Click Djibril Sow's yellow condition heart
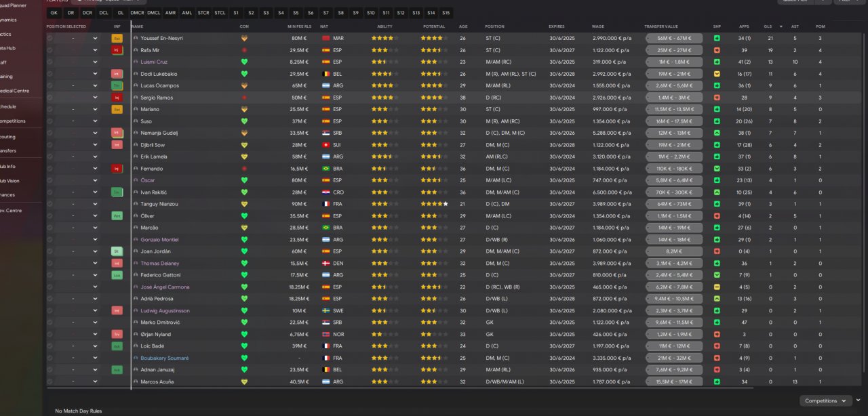This screenshot has width=868, height=416. [244, 145]
